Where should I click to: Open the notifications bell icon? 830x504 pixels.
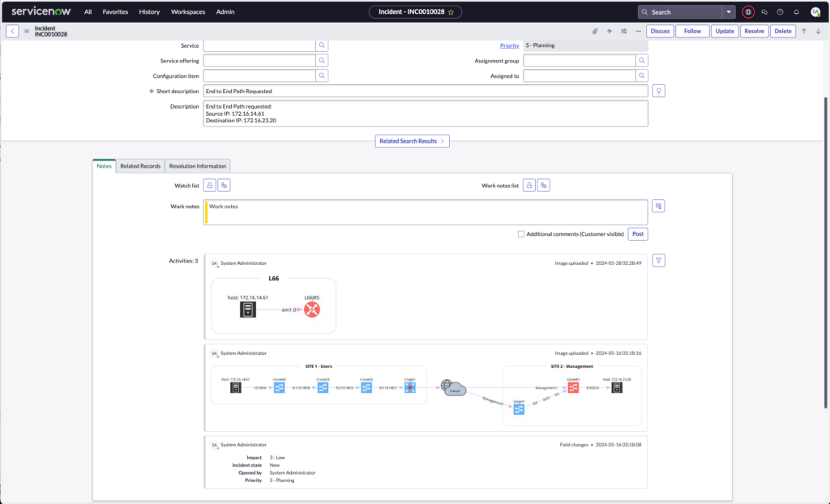coord(797,12)
